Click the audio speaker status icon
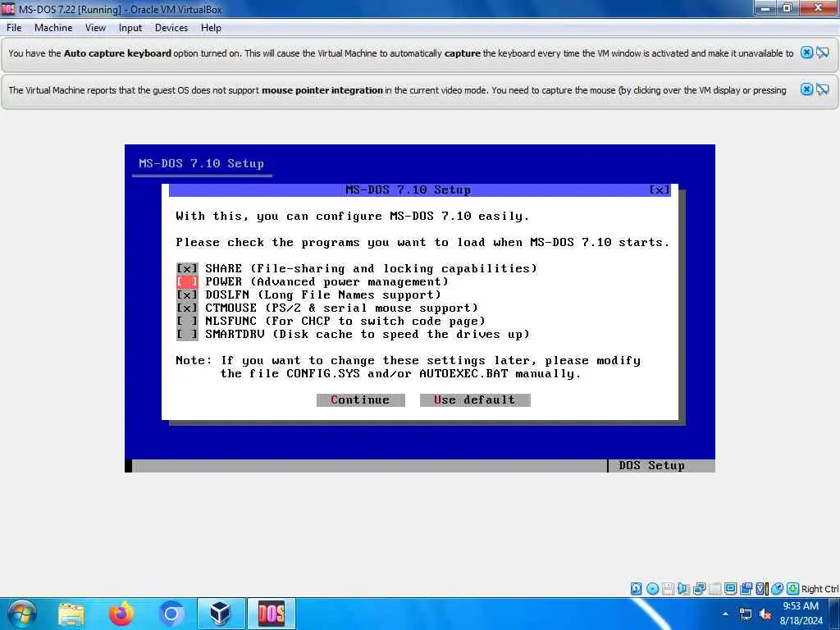 pyautogui.click(x=683, y=589)
